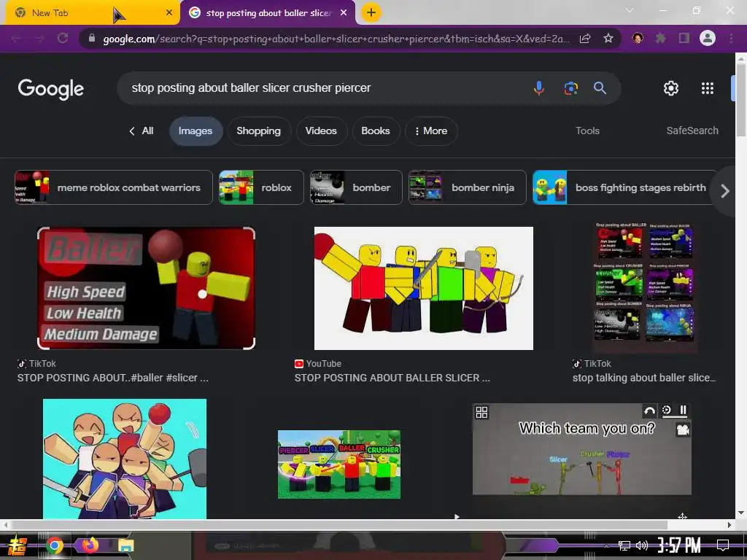Image resolution: width=747 pixels, height=560 pixels.
Task: Open Chrome from the taskbar
Action: tap(54, 545)
